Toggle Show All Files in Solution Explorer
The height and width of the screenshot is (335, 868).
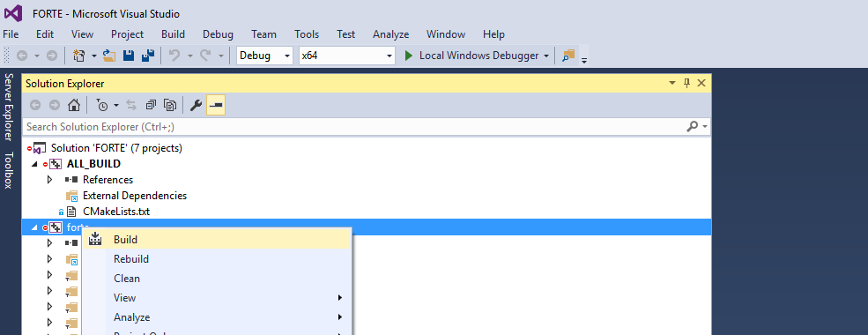[x=170, y=105]
